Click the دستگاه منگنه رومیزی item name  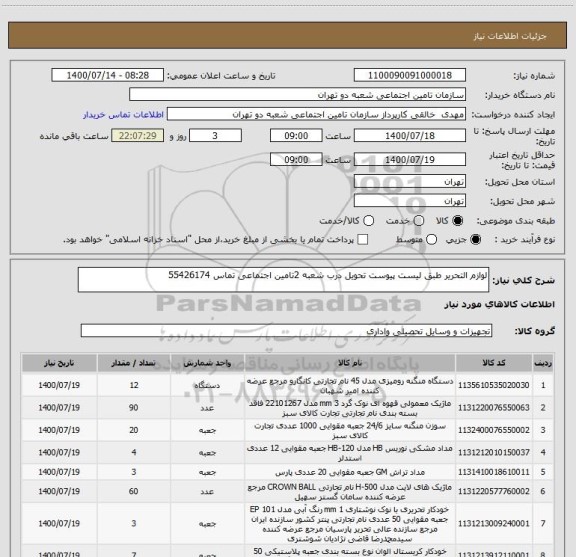click(350, 386)
